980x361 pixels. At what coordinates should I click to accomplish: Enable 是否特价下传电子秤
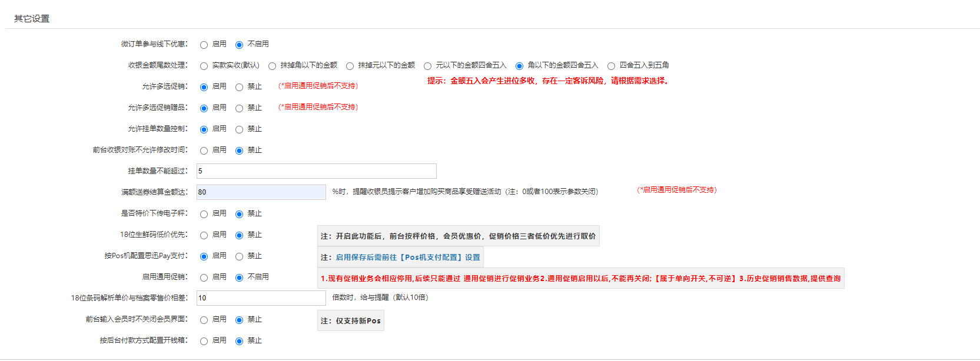pos(204,214)
